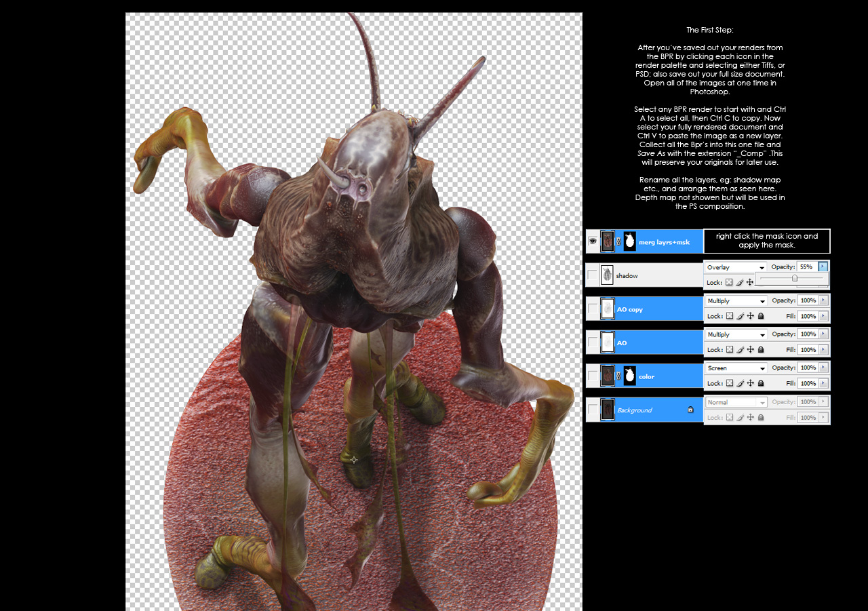Select the color layer mask thumbnail
The width and height of the screenshot is (868, 611).
629,376
